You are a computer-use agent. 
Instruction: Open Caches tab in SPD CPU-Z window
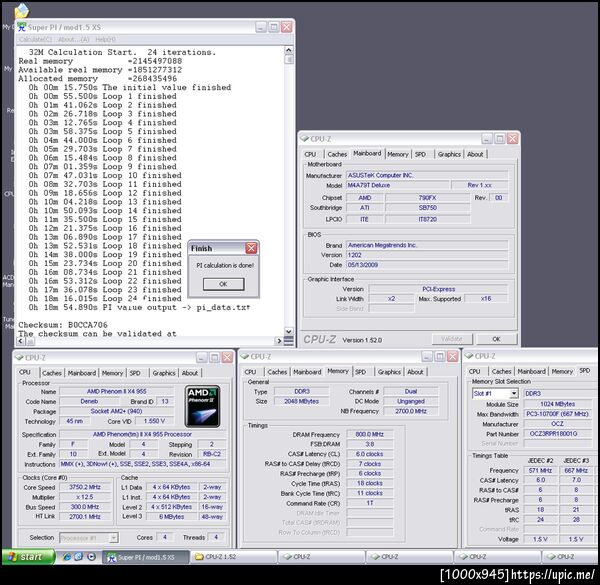[x=501, y=372]
